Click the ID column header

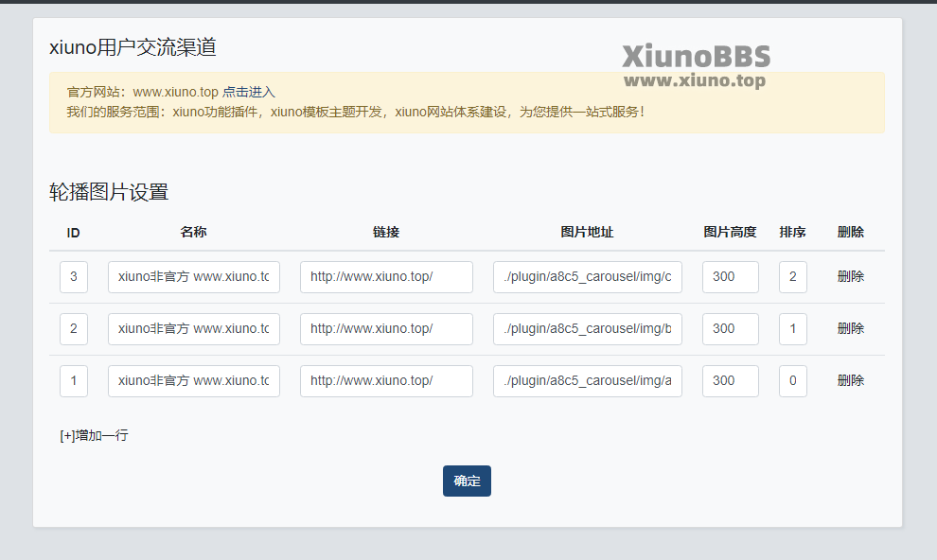pyautogui.click(x=74, y=233)
